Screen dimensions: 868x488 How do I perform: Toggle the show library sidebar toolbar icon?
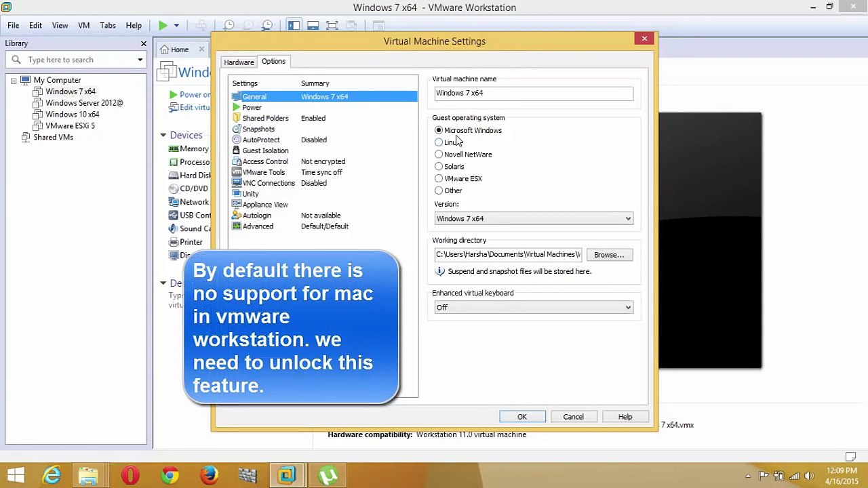click(x=294, y=26)
